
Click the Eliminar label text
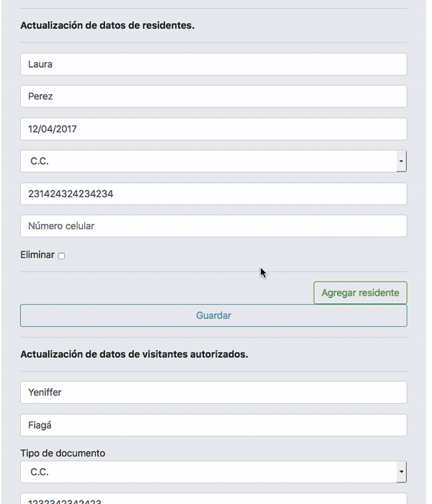tap(37, 255)
